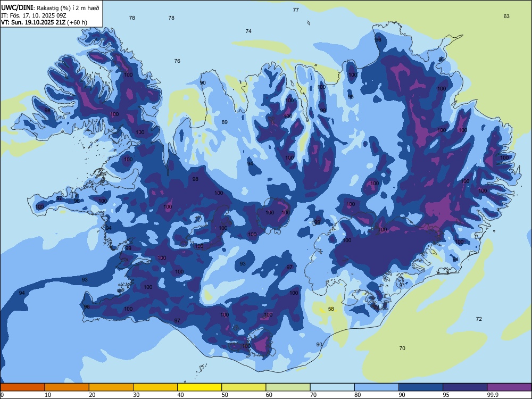Click the legend tick label 80
This screenshot has height=399, width=532.
358,395
